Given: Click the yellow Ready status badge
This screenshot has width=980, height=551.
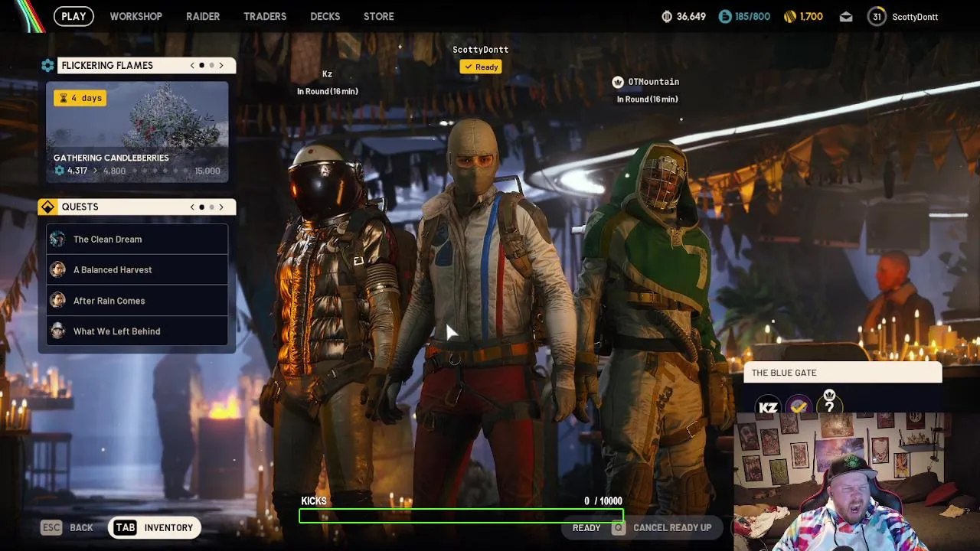Looking at the screenshot, I should click(481, 67).
